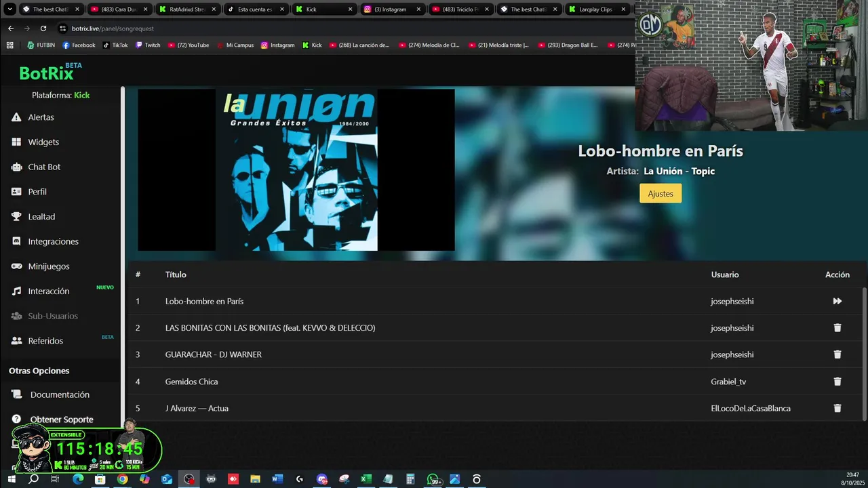This screenshot has height=488, width=868.
Task: Open WhatsApp from the taskbar
Action: click(433, 479)
